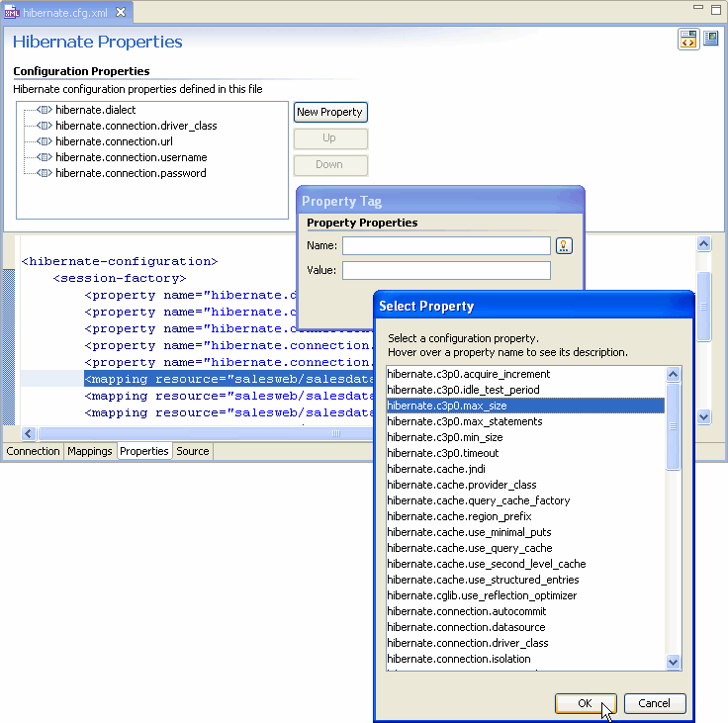The image size is (728, 723).
Task: Click the page layout icon in the header
Action: [x=711, y=38]
